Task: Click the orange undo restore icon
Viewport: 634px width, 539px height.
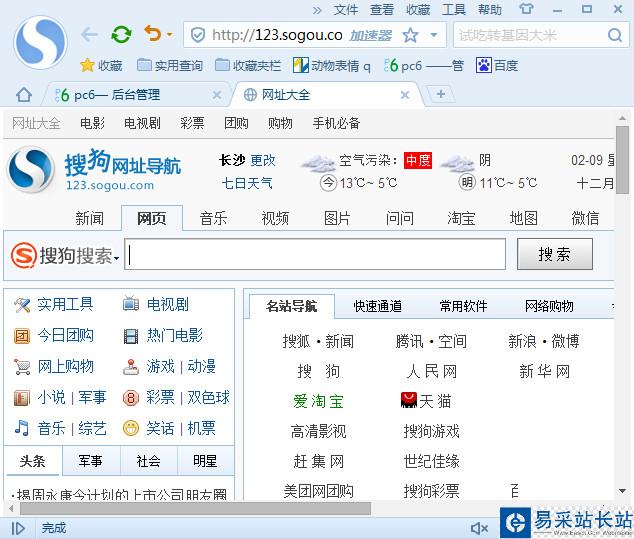Action: pos(153,34)
